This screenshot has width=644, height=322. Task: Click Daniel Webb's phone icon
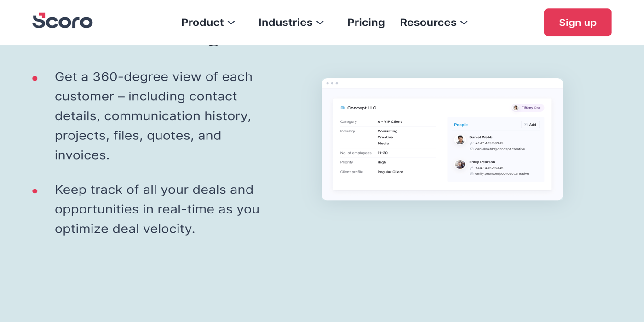pyautogui.click(x=471, y=144)
